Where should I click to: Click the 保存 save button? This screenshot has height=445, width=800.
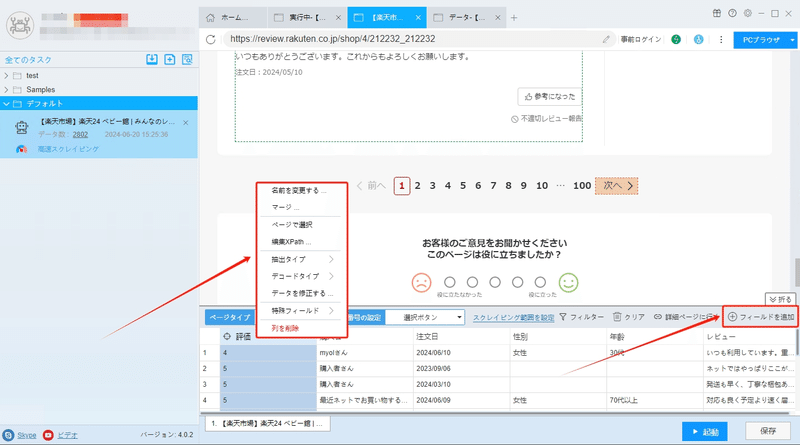tap(768, 431)
